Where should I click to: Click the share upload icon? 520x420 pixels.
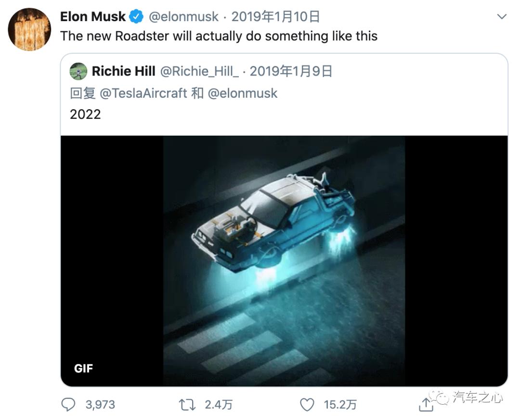pos(426,405)
